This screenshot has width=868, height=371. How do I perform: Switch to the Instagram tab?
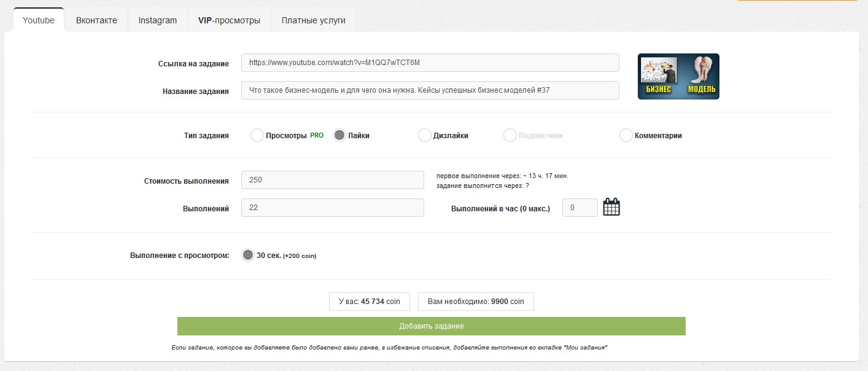click(158, 20)
